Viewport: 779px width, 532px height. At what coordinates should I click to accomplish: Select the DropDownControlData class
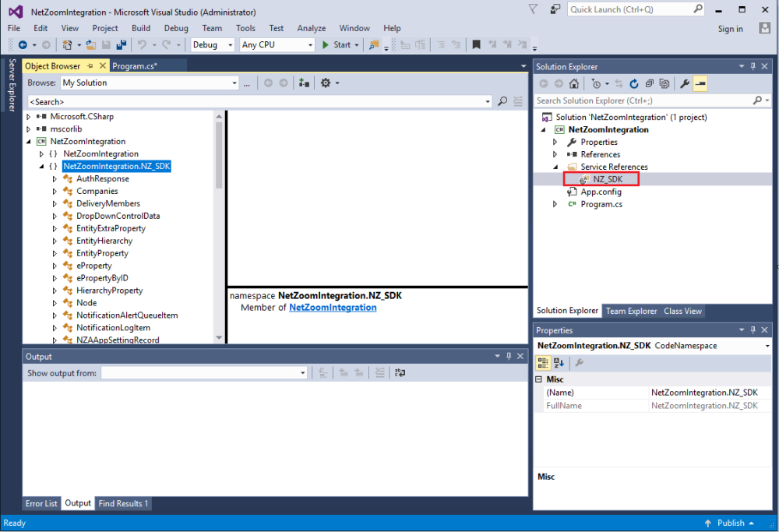pyautogui.click(x=118, y=216)
